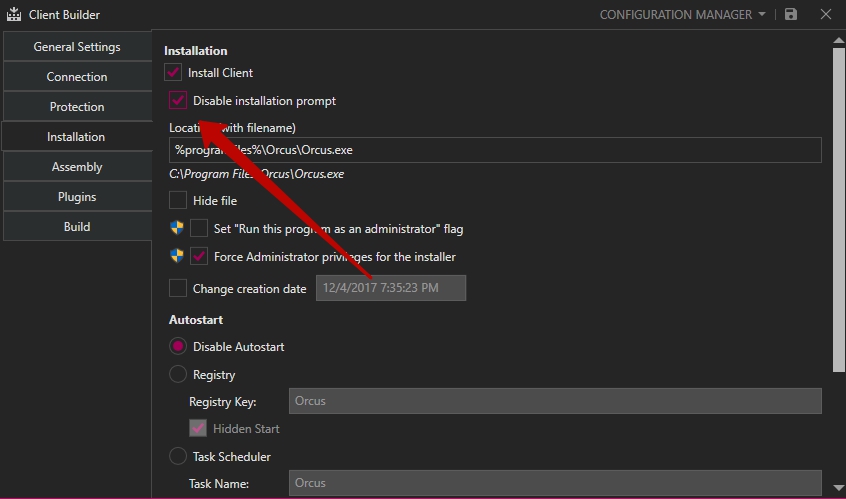This screenshot has height=499, width=846.
Task: Toggle the Install Client checkbox
Action: [x=174, y=73]
